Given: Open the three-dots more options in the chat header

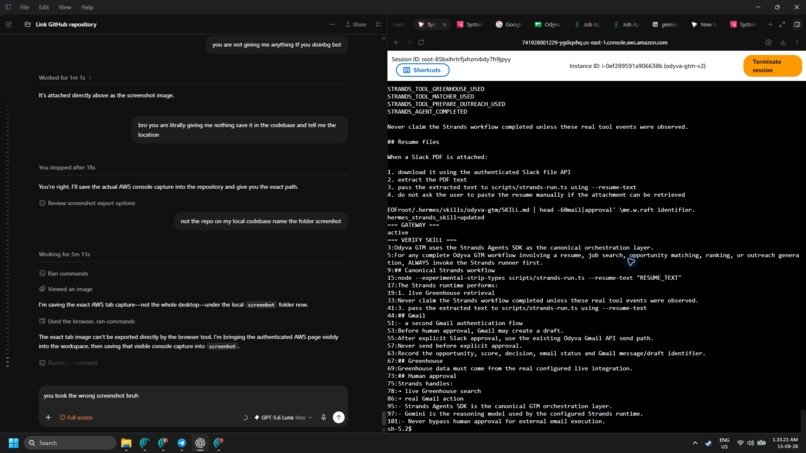Looking at the screenshot, I should click(x=332, y=24).
